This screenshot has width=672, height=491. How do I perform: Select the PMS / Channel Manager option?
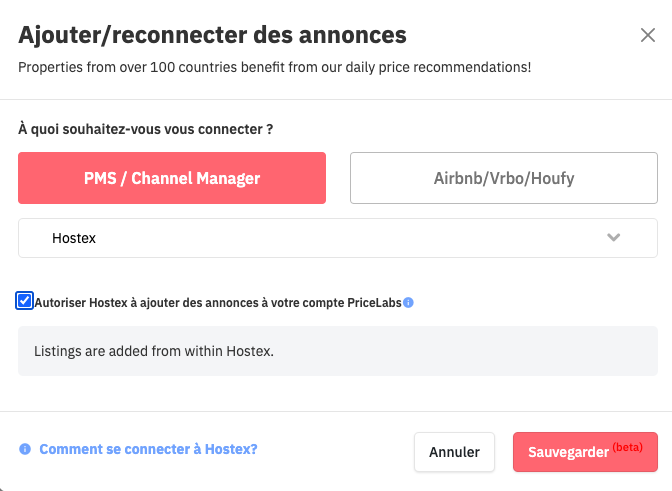(172, 178)
